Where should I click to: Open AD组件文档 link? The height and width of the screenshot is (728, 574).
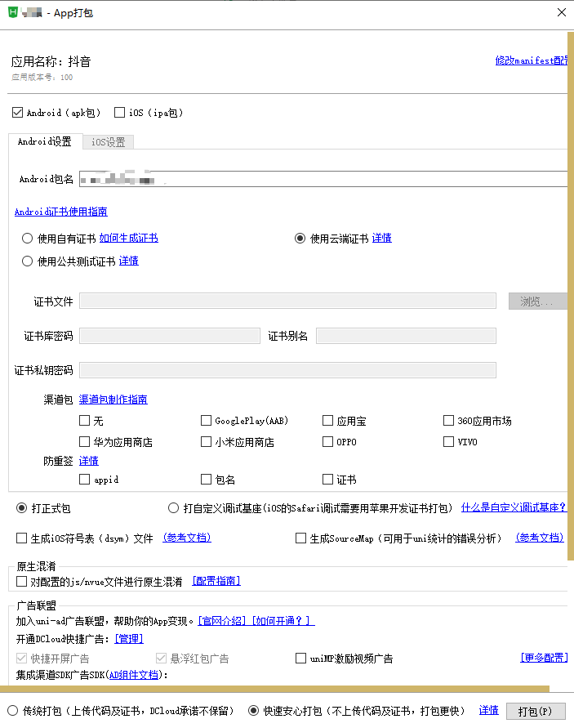[x=134, y=675]
